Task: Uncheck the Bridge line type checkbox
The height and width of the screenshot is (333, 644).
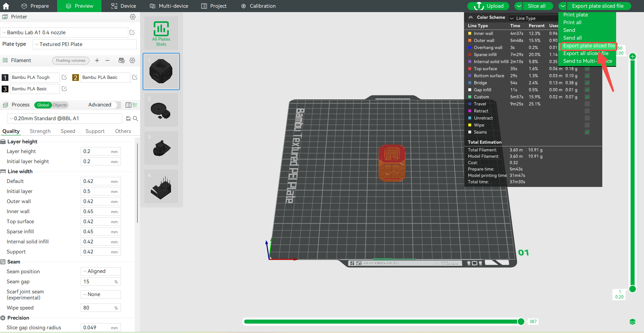Action: [587, 83]
